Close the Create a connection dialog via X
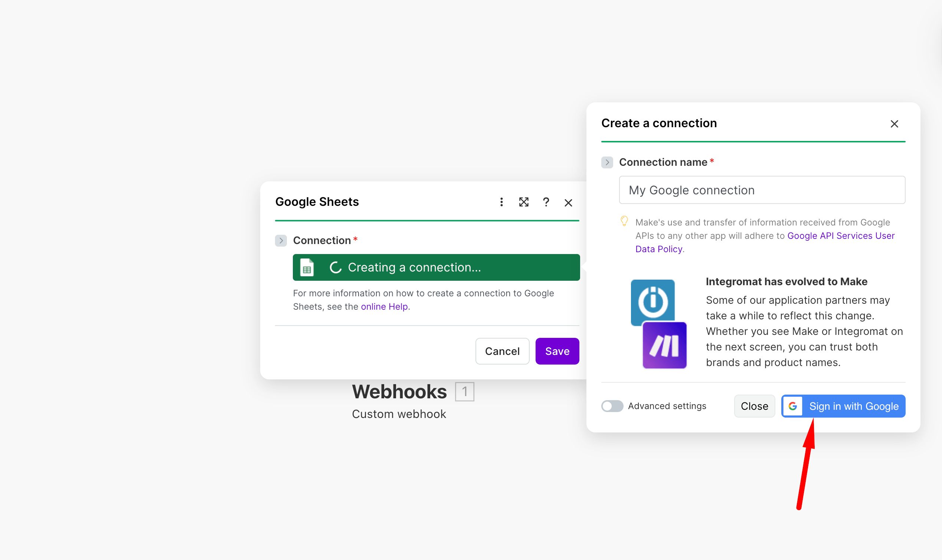Viewport: 942px width, 560px height. click(894, 124)
